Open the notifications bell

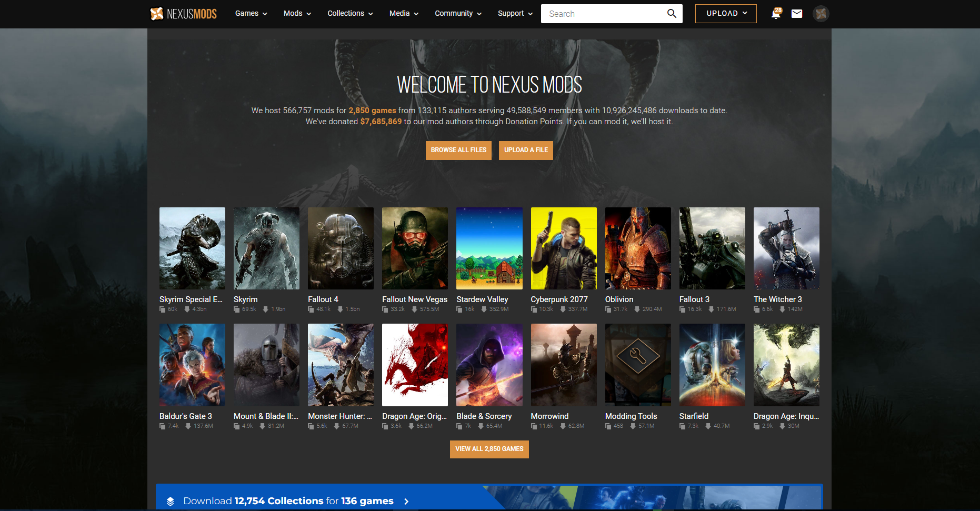pos(776,14)
